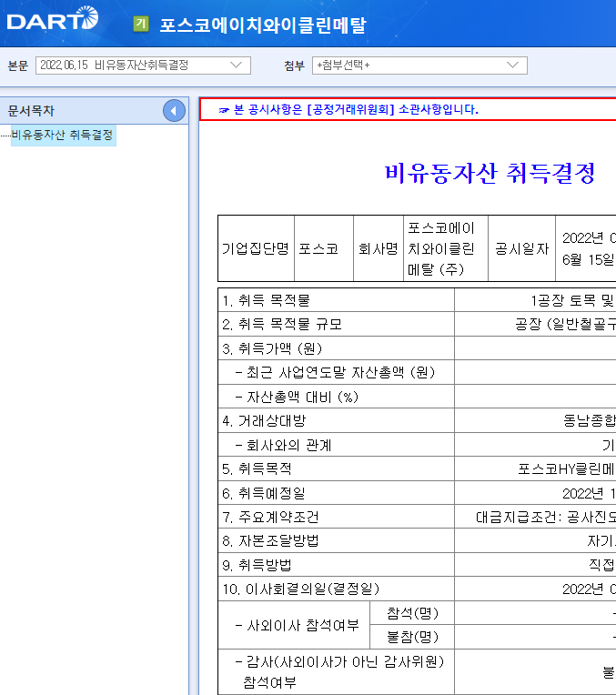Click the 기업집단명 cell
616x695 pixels.
256,248
